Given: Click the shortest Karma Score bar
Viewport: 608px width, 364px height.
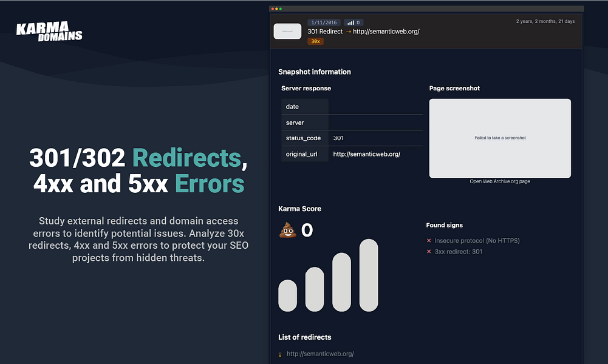Looking at the screenshot, I should pos(288,295).
